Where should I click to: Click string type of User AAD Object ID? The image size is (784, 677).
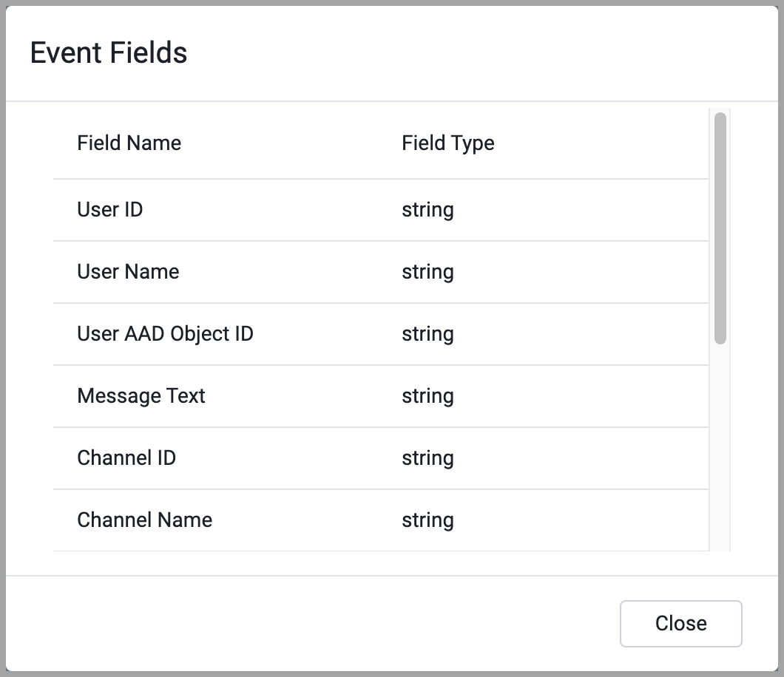[x=428, y=334]
